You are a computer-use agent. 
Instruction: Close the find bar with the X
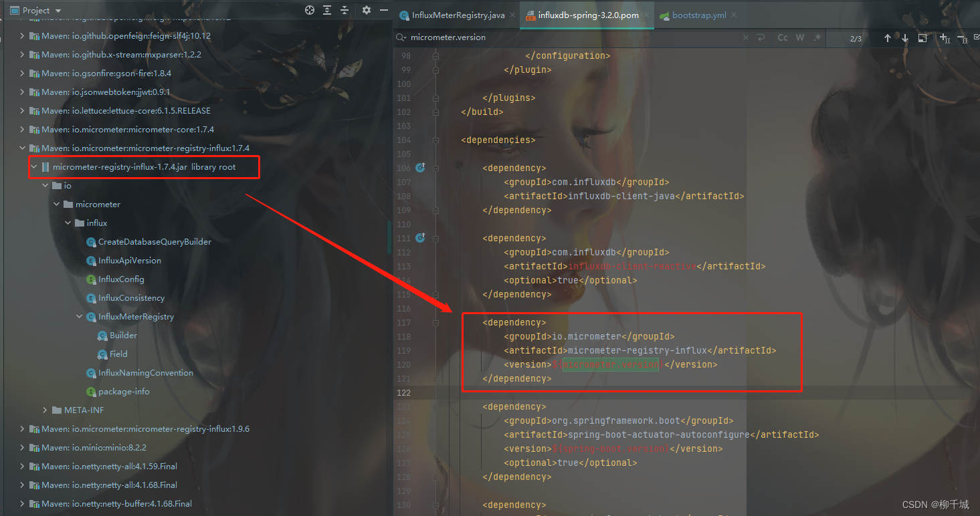point(745,37)
